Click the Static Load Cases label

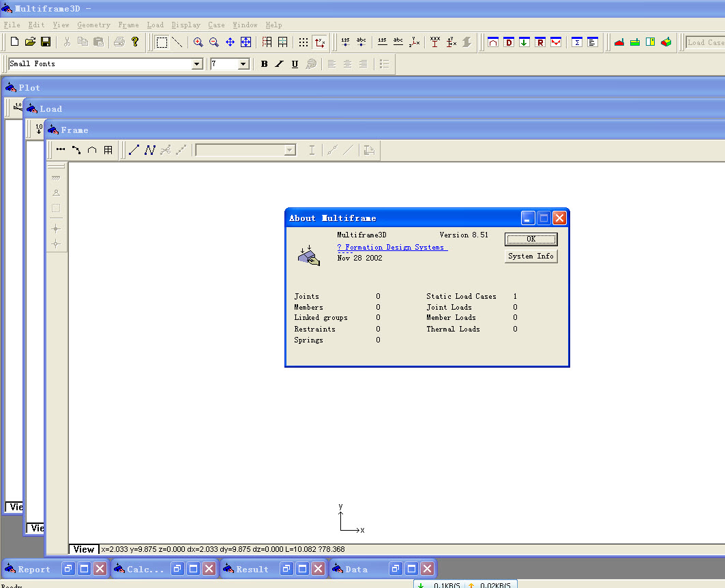(462, 296)
